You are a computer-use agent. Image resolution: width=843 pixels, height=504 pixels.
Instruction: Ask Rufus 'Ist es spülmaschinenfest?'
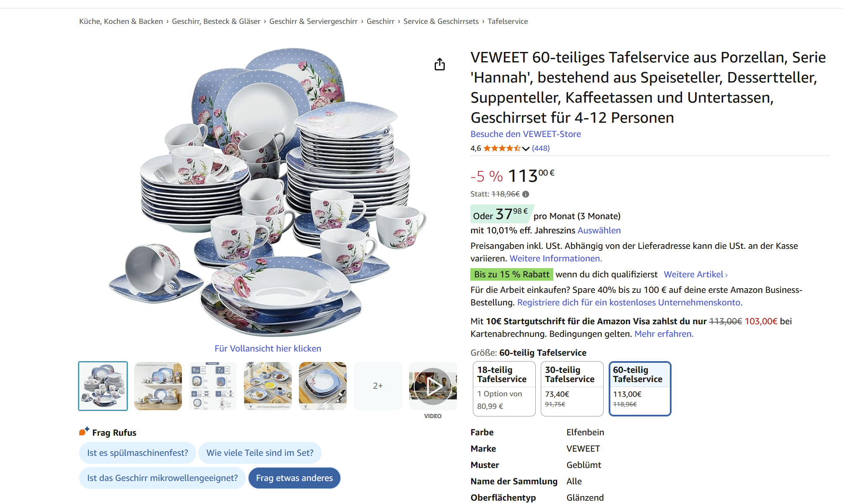point(137,453)
